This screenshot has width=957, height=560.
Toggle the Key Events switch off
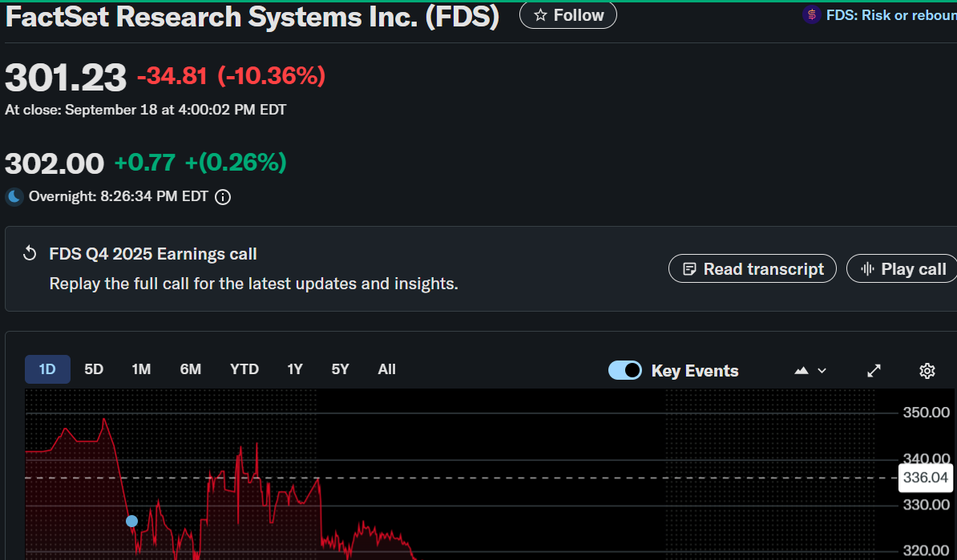coord(625,370)
